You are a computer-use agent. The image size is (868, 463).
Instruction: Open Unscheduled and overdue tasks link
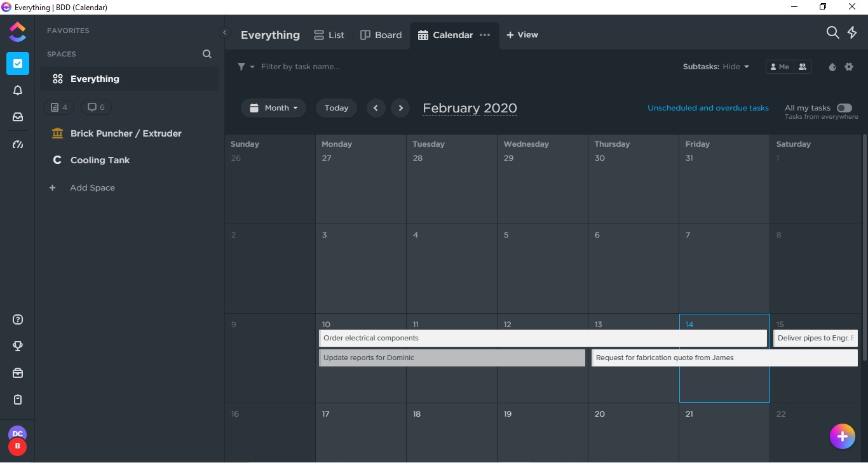(708, 108)
